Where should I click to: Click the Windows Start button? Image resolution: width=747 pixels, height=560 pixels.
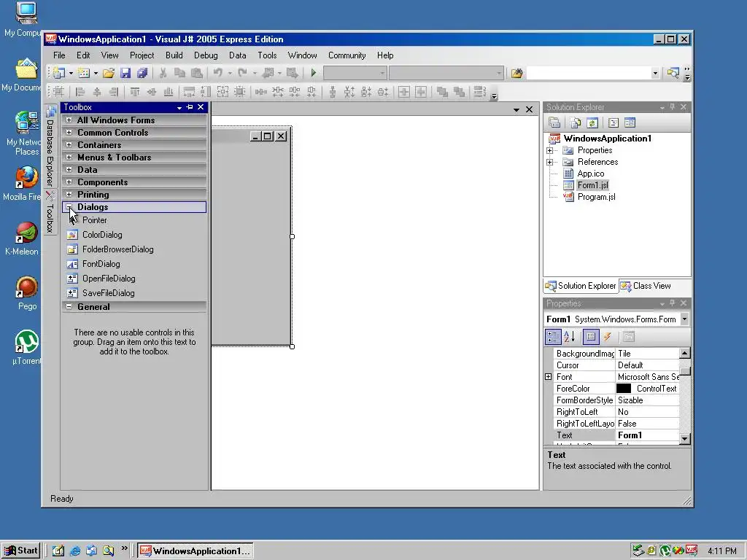[x=20, y=551]
